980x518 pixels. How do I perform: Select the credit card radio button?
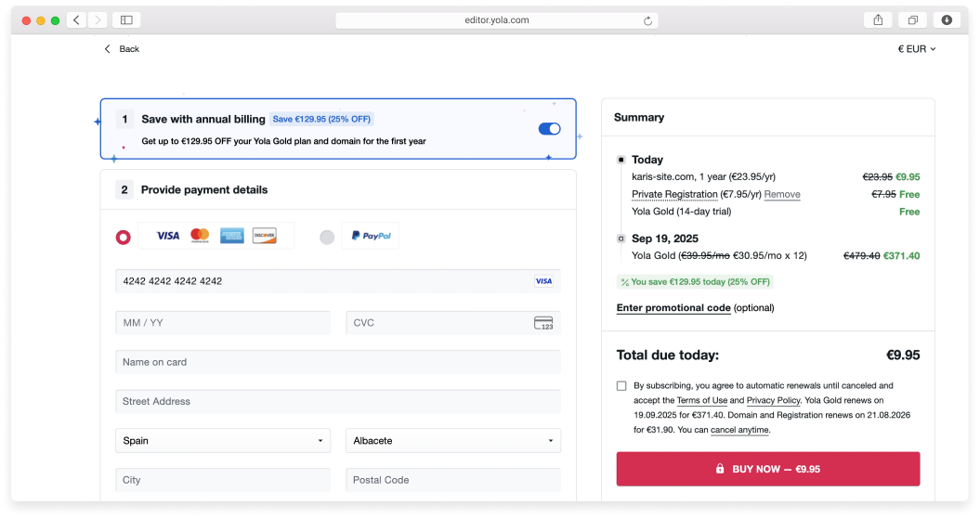[x=123, y=238]
